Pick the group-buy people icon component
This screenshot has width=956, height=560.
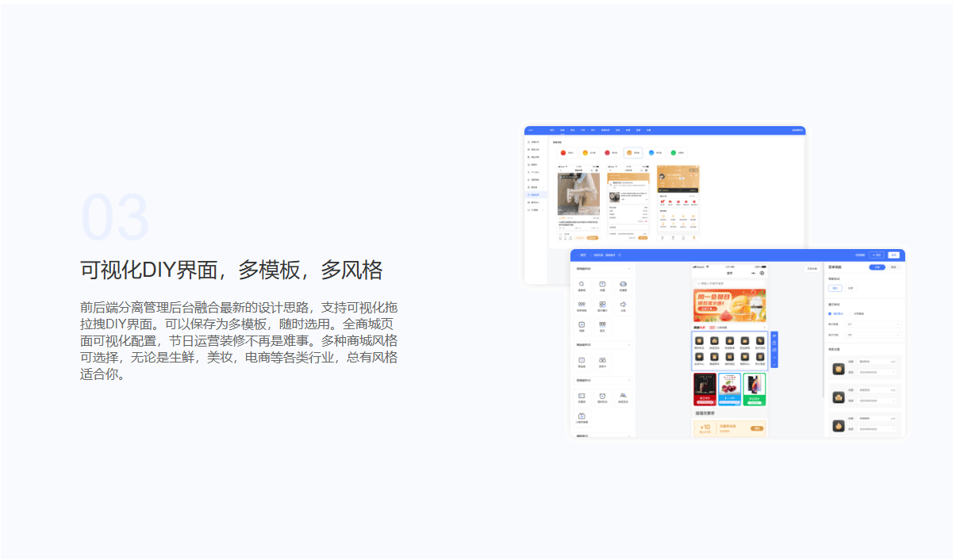click(623, 396)
